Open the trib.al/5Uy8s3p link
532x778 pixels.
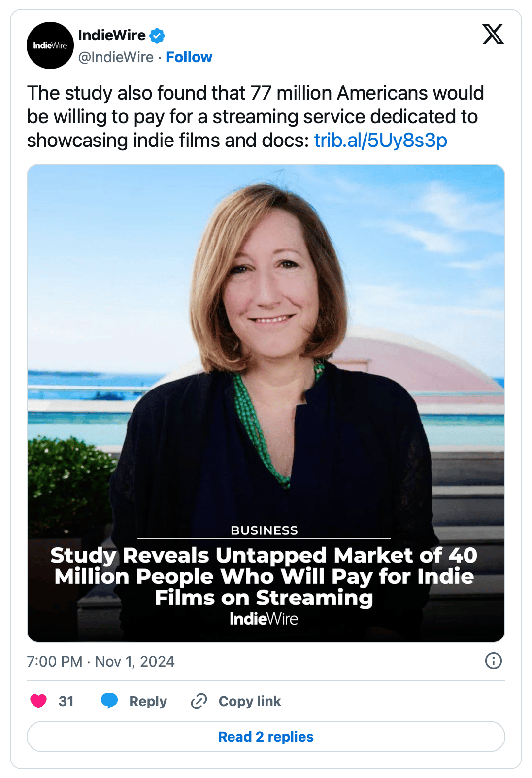(x=381, y=141)
